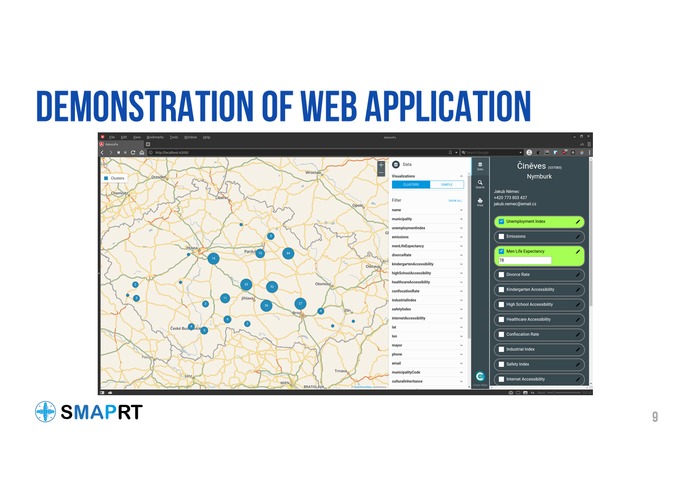Check the Safety Index checkbox
The height and width of the screenshot is (494, 695).
501,365
